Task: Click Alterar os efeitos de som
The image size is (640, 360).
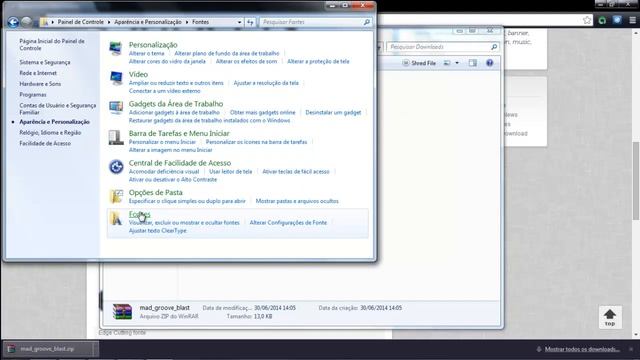Action: (246, 61)
